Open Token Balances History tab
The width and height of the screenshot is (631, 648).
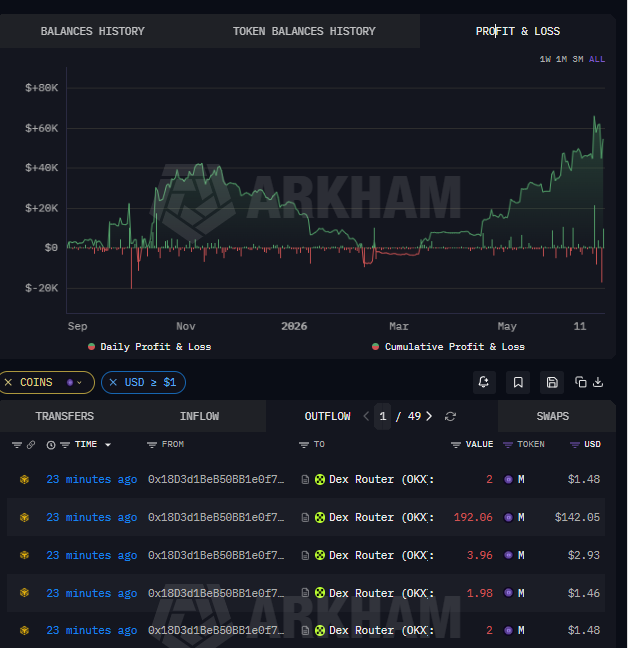(x=304, y=31)
